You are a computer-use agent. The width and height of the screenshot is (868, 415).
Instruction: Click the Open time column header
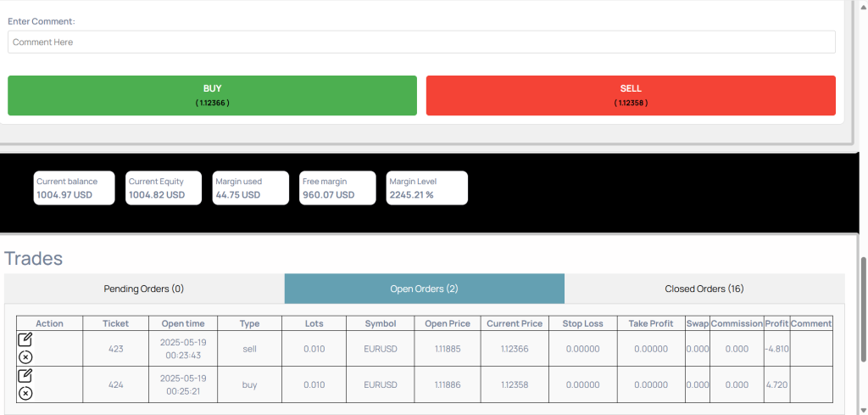(x=183, y=323)
